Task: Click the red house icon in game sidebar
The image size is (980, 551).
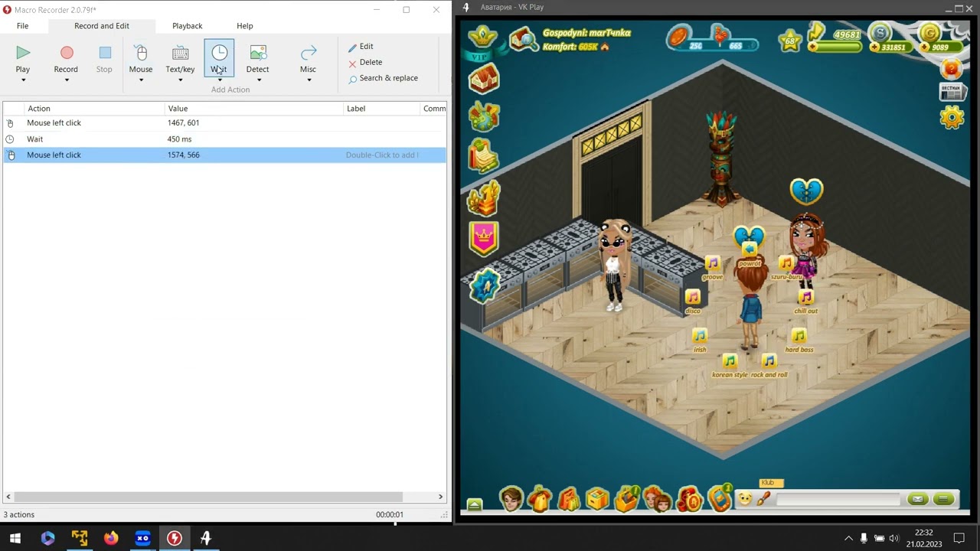Action: (x=484, y=79)
